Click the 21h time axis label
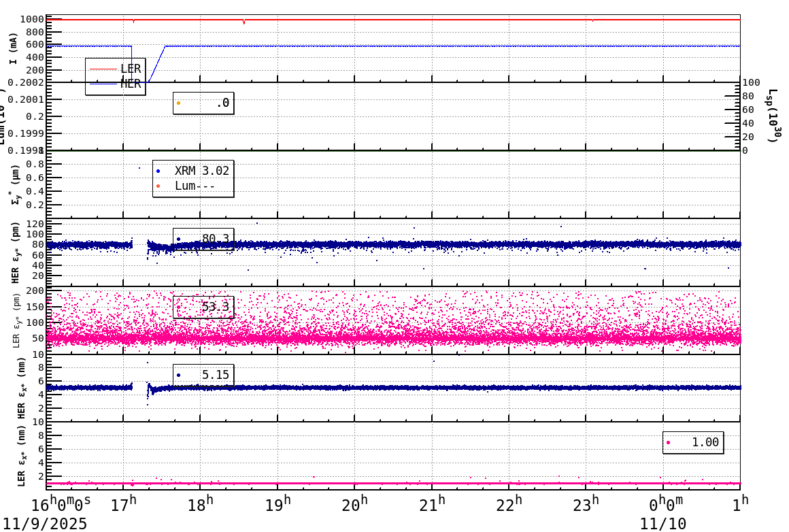789x532 pixels. [x=432, y=504]
